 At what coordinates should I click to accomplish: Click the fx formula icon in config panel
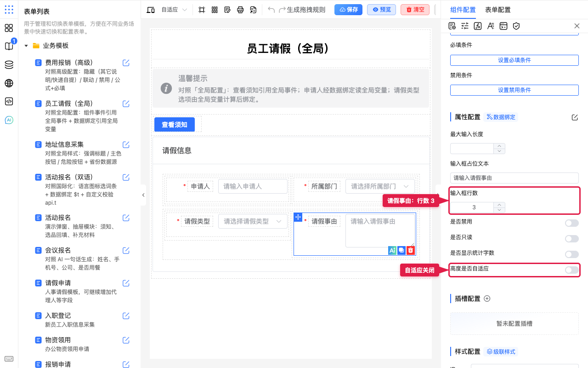click(x=478, y=26)
